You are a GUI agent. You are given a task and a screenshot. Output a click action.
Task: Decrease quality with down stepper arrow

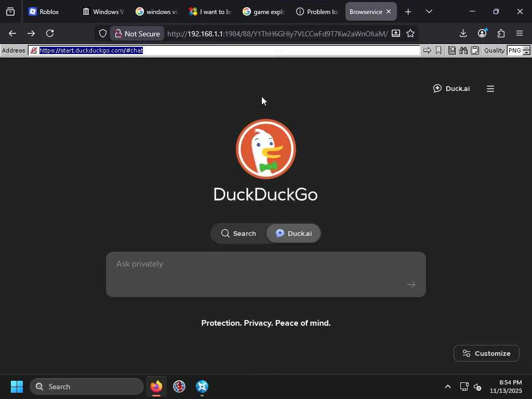point(527,53)
